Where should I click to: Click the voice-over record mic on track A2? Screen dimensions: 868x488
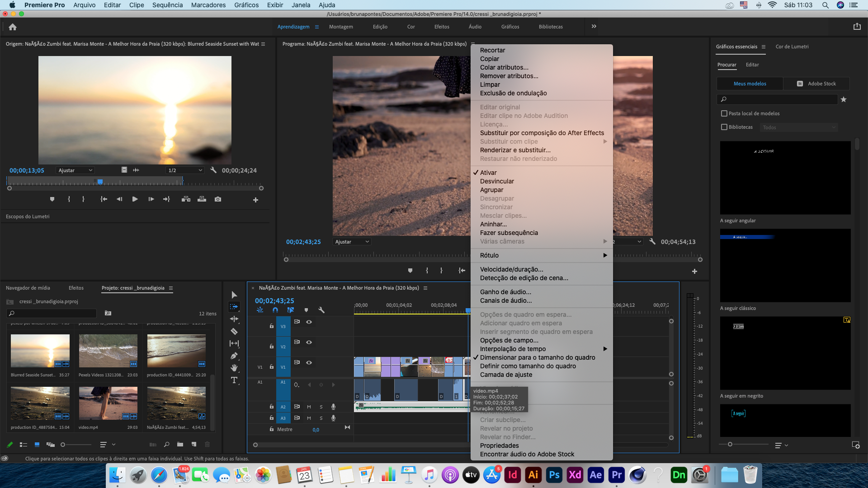tap(333, 406)
